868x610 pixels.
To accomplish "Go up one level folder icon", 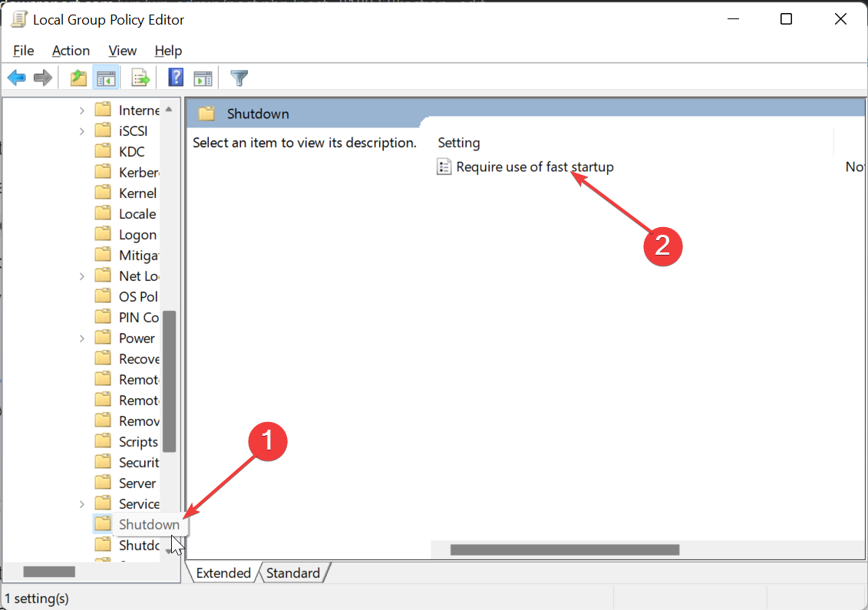I will [78, 77].
